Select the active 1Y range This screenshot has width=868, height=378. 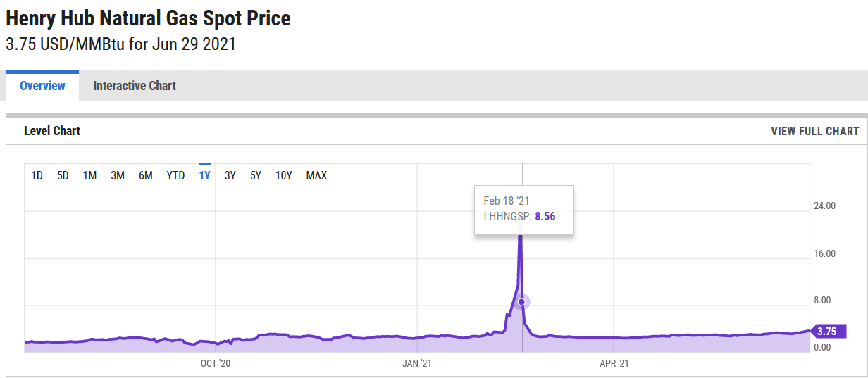pyautogui.click(x=205, y=176)
